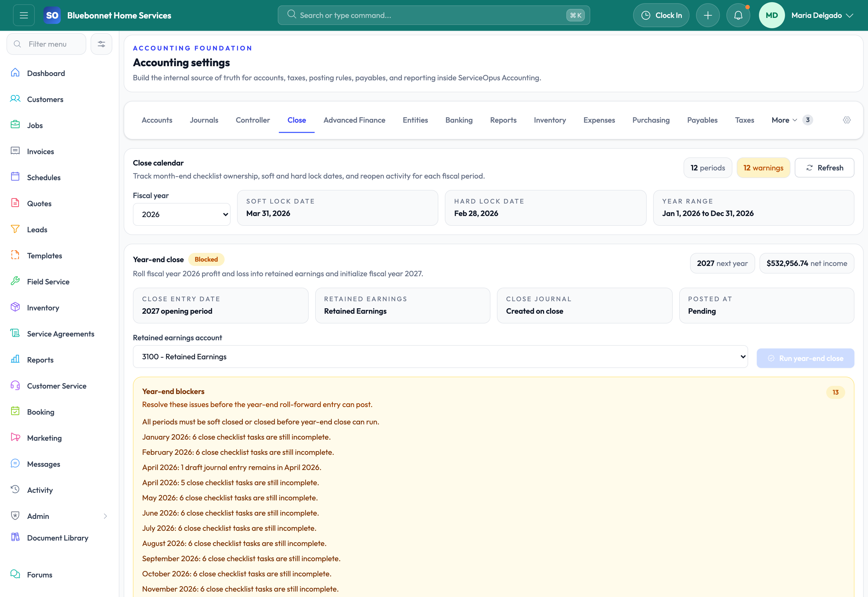Select the Close tab

[297, 120]
